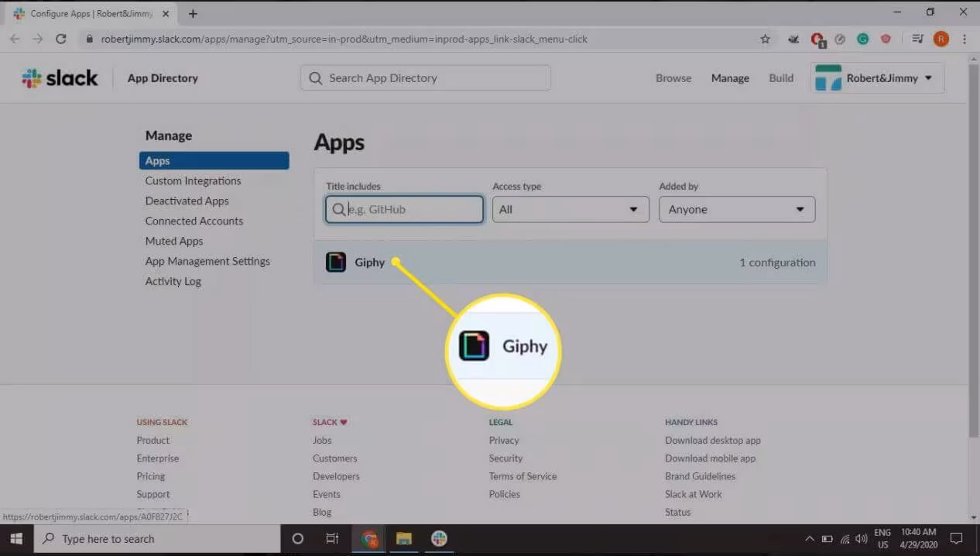980x556 pixels.
Task: Go to Browse in the header
Action: tap(673, 78)
